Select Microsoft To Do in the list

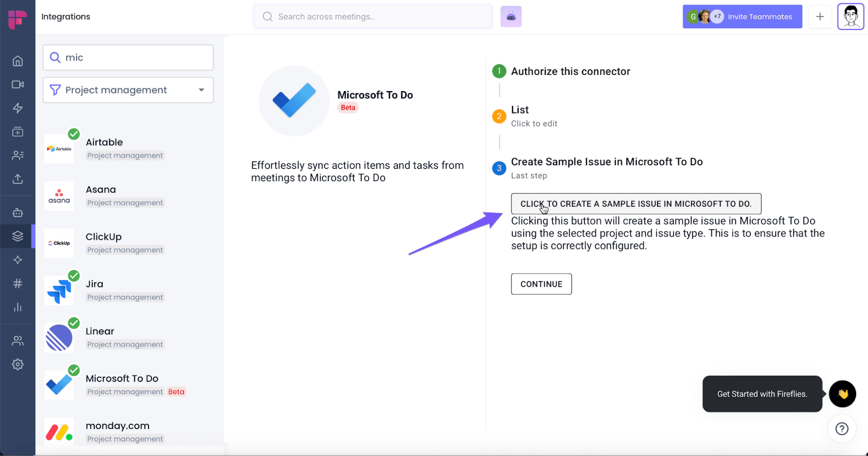(122, 378)
